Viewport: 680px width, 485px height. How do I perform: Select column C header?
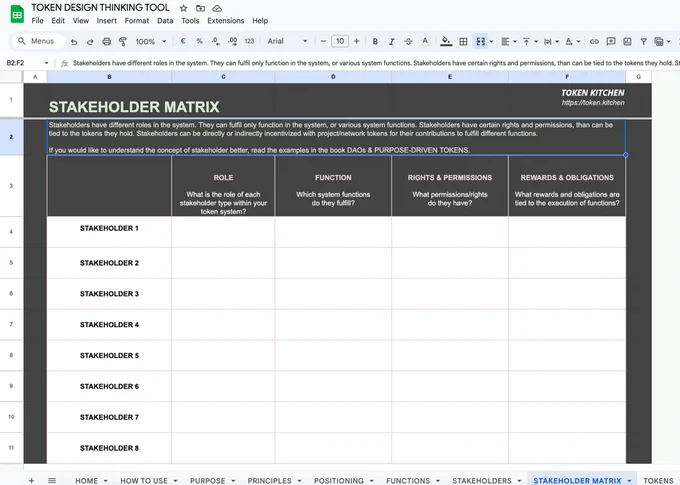[223, 77]
